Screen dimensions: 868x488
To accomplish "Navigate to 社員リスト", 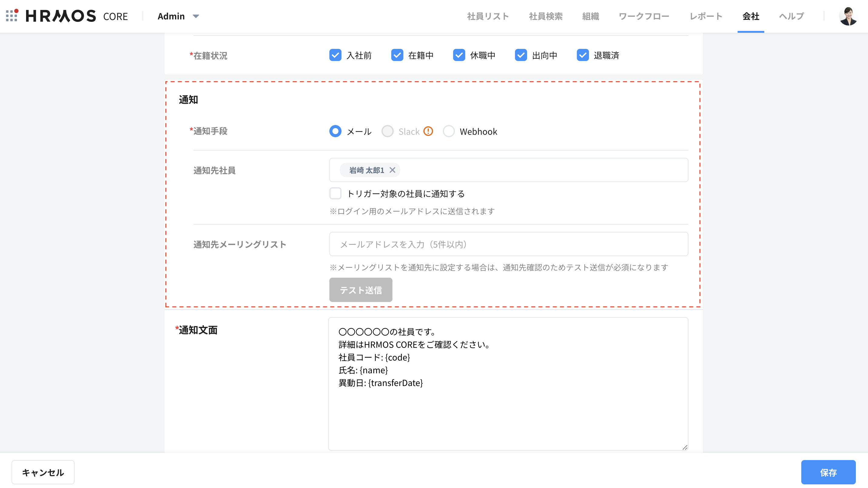I will tap(488, 16).
